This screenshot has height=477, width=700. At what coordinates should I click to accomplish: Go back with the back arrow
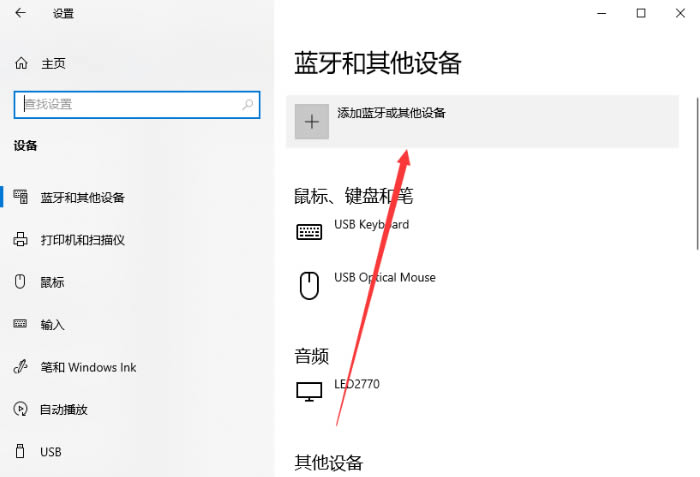[21, 13]
